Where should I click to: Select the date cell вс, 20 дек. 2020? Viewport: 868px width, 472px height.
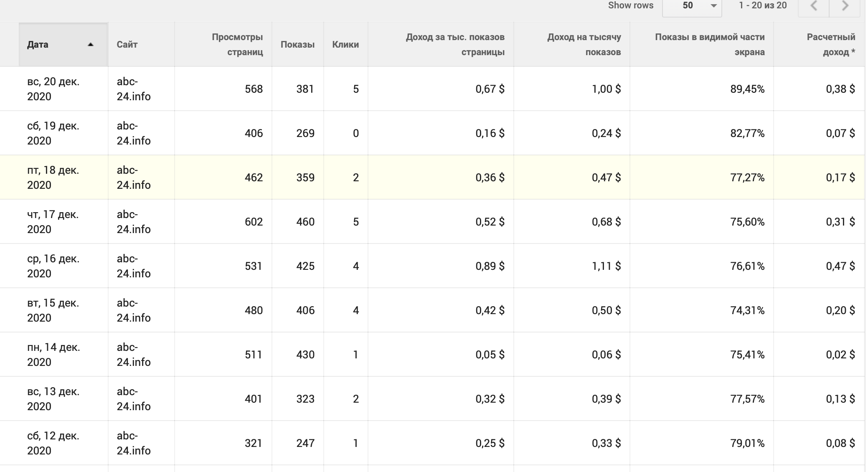[x=53, y=89]
